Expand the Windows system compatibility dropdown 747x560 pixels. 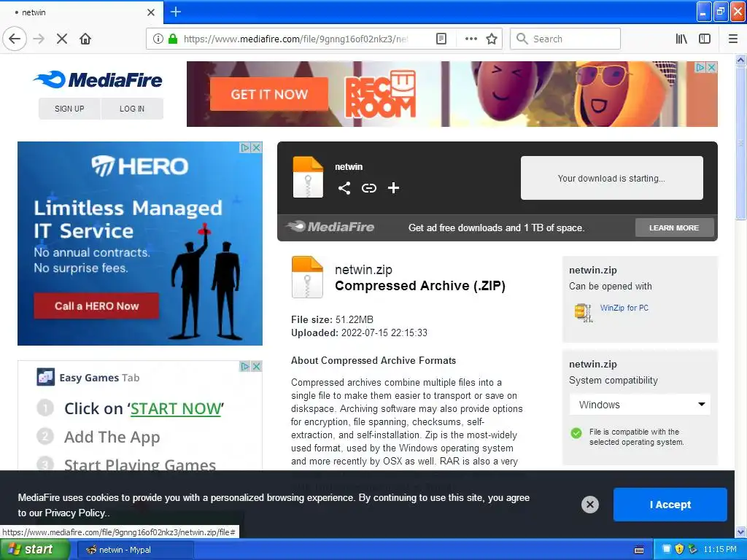pyautogui.click(x=640, y=404)
